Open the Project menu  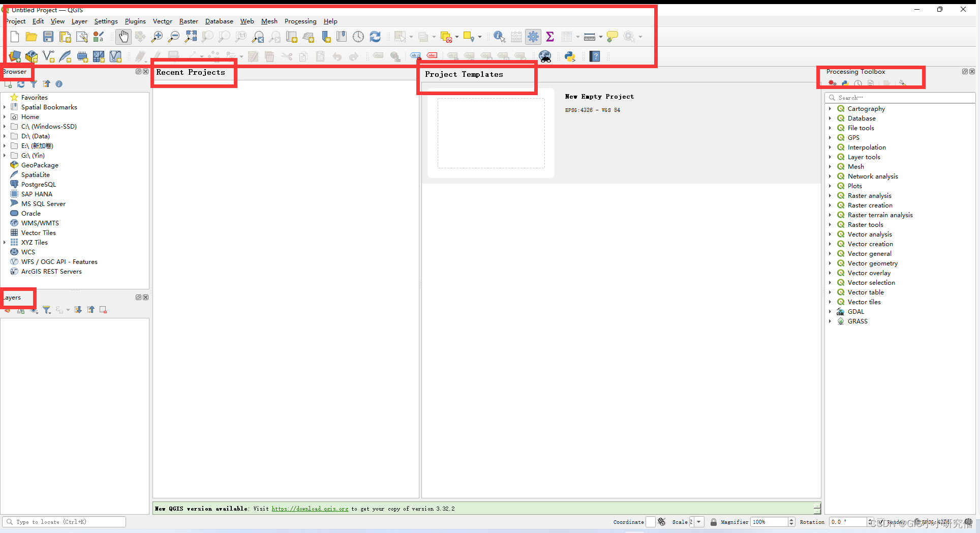point(16,21)
